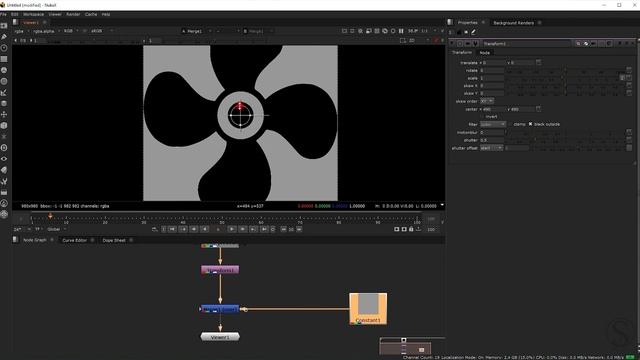Toggle the viewer pause button
Image resolution: width=640 pixels, height=360 pixels.
(401, 31)
